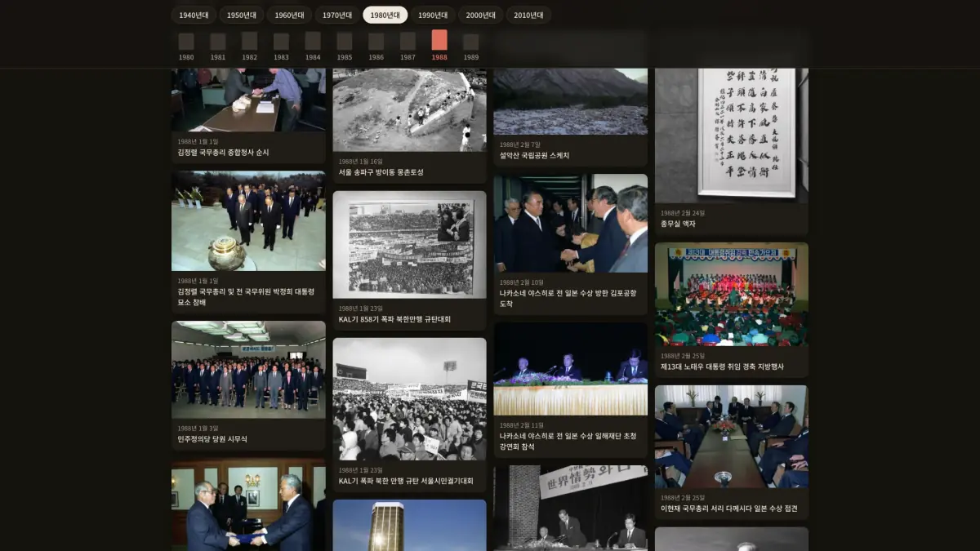Viewport: 980px width, 551px height.
Task: Open the 2000년대 decade tab
Action: 481,15
